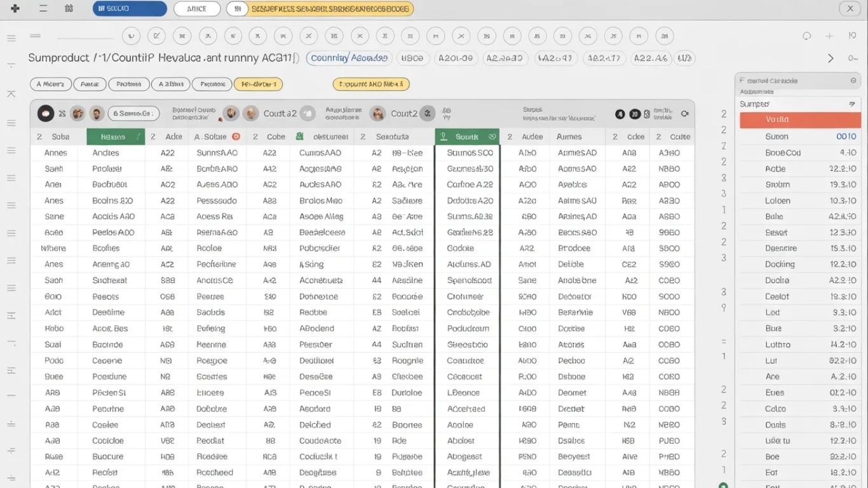Toggle the red badge on the A. Solute column

(x=234, y=136)
